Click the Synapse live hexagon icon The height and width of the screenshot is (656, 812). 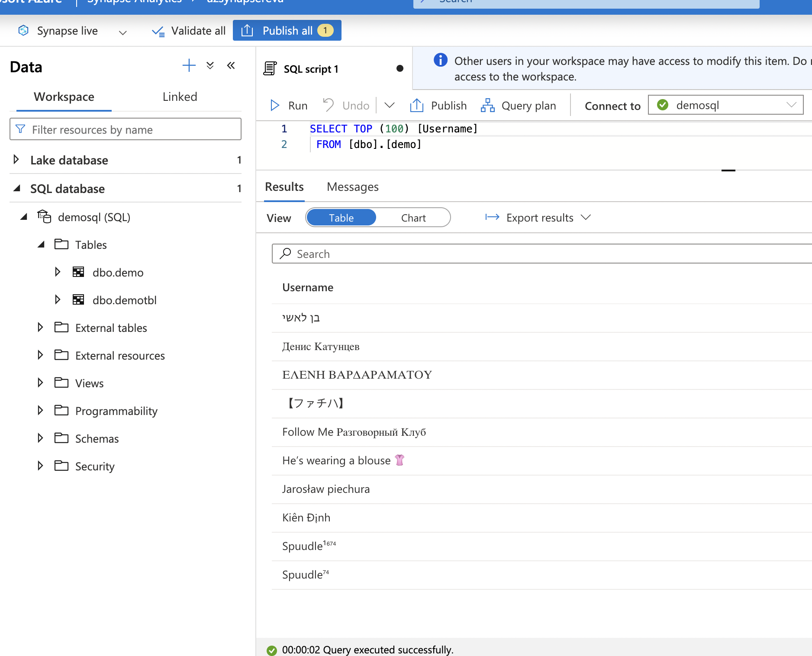tap(23, 30)
